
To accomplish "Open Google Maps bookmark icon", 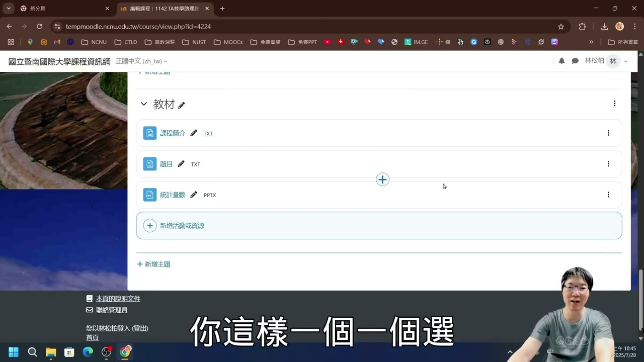I will [30, 42].
